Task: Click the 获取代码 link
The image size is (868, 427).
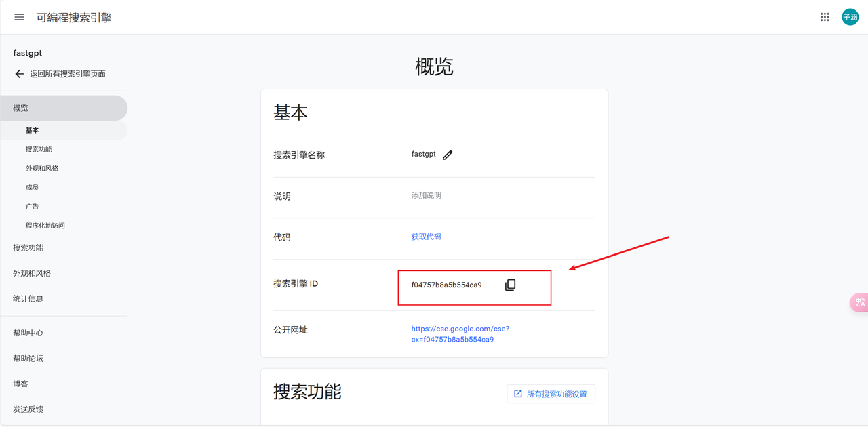Action: [426, 237]
